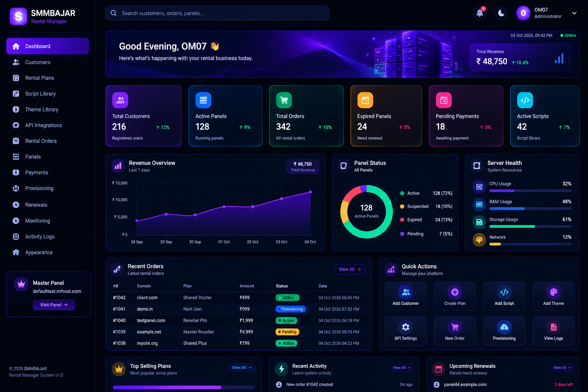Screen dimensions: 588x392
Task: Click View All in Upcoming Renewals
Action: [562, 367]
